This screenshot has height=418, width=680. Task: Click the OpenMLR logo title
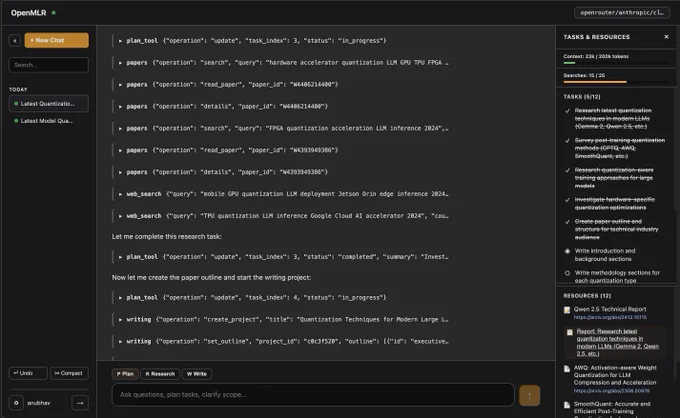[29, 13]
